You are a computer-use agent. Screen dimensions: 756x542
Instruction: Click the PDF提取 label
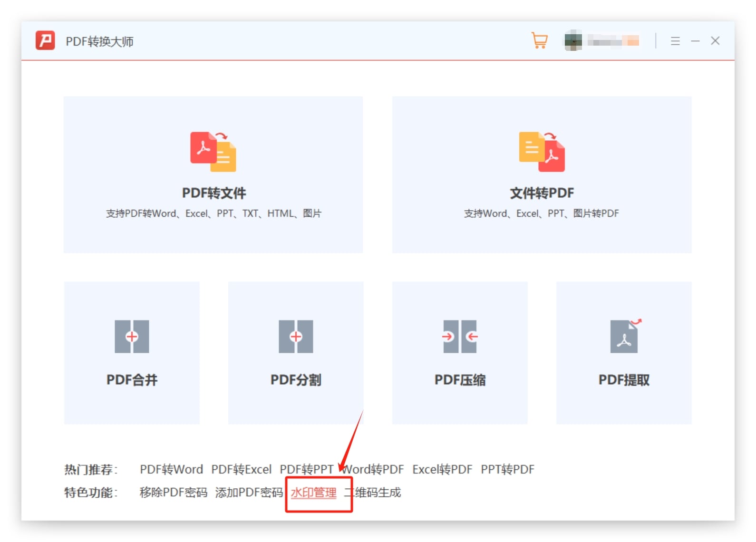coord(624,380)
